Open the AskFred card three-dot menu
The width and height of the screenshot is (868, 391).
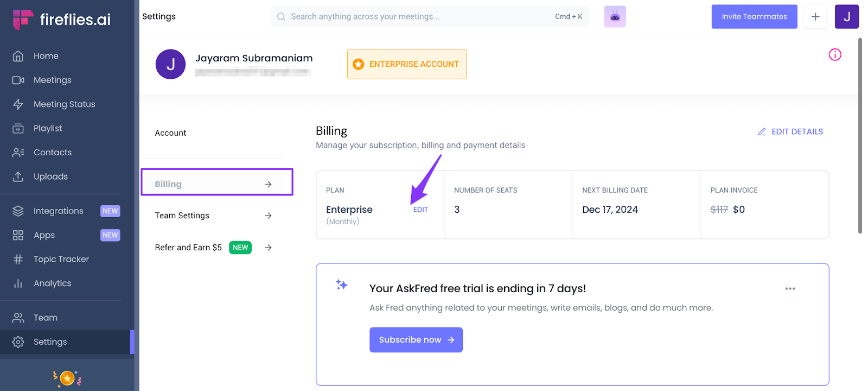coord(790,289)
